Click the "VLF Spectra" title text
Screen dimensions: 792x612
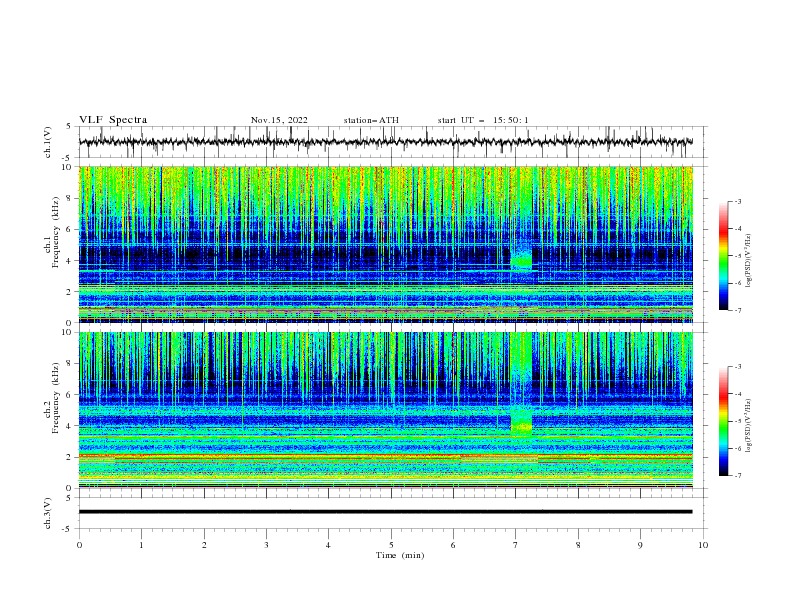[x=113, y=120]
